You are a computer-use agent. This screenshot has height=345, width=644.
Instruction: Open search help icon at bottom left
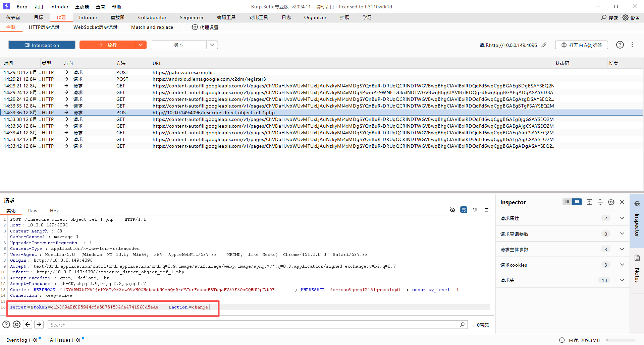pyautogui.click(x=6, y=324)
